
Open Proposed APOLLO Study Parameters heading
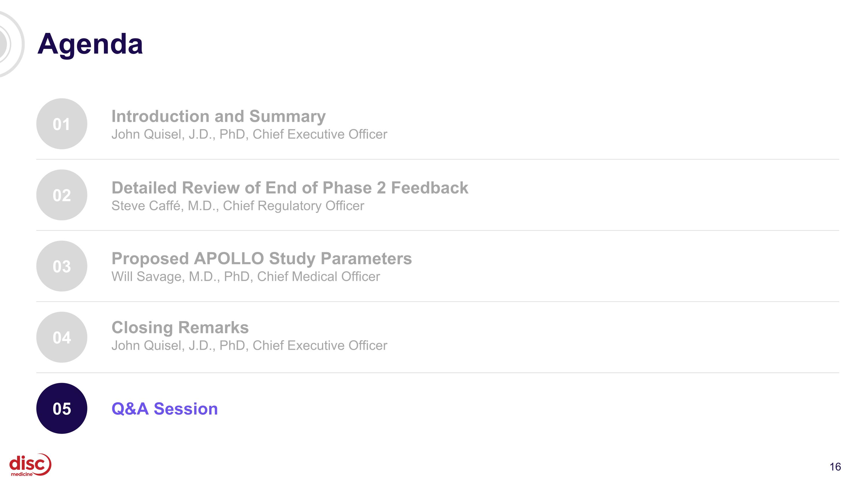coord(262,259)
